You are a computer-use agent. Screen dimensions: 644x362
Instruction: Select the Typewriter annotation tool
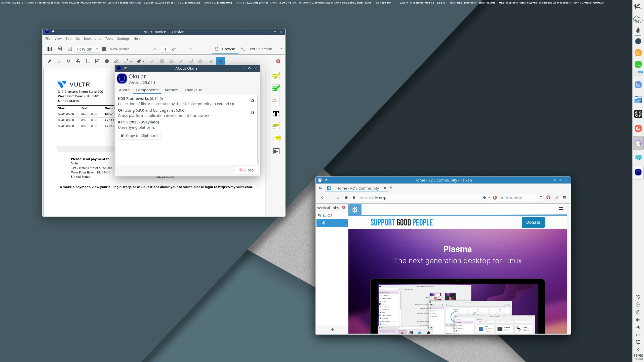click(88, 61)
